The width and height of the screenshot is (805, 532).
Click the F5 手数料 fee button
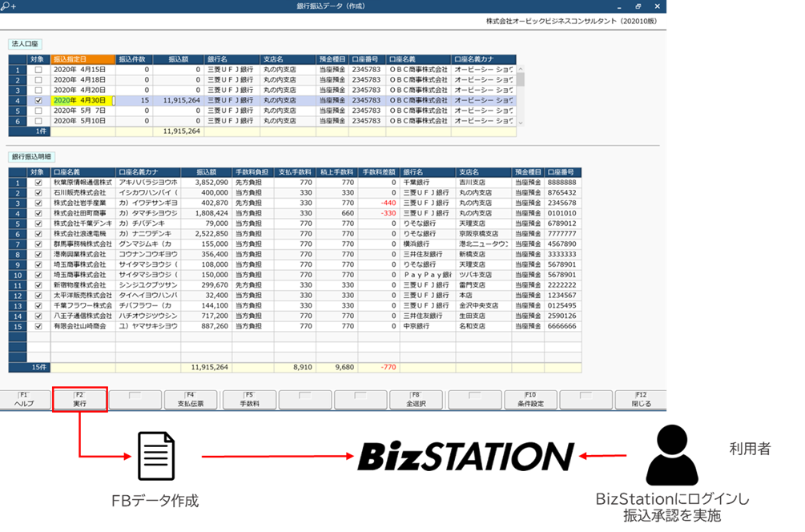tap(249, 400)
